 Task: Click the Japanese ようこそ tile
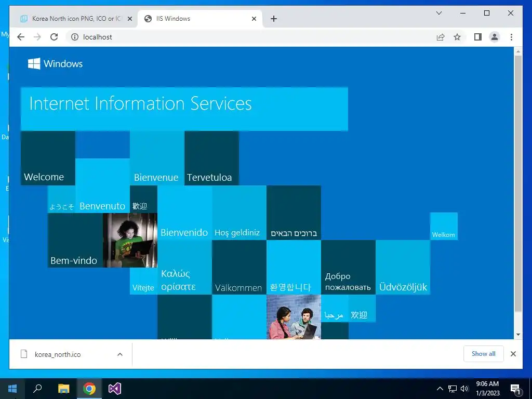(x=61, y=199)
